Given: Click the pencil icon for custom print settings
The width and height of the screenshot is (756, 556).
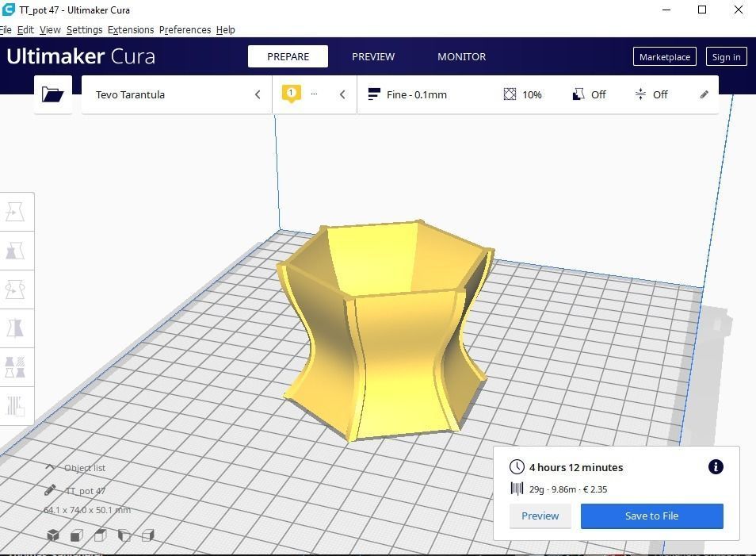Looking at the screenshot, I should [704, 94].
